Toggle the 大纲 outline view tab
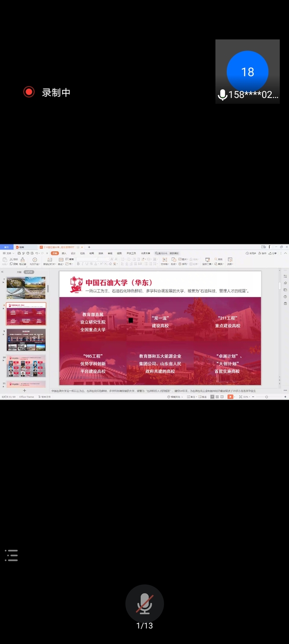The image size is (289, 644). pos(19,272)
